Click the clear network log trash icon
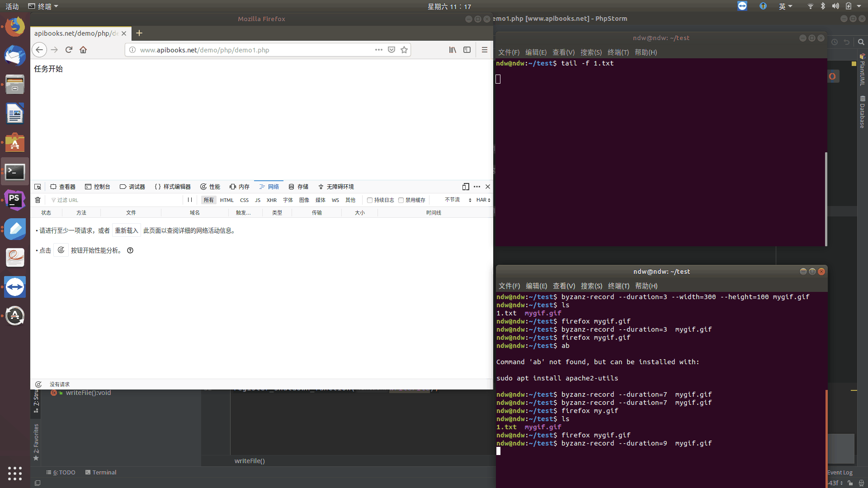The height and width of the screenshot is (488, 868). (x=38, y=200)
